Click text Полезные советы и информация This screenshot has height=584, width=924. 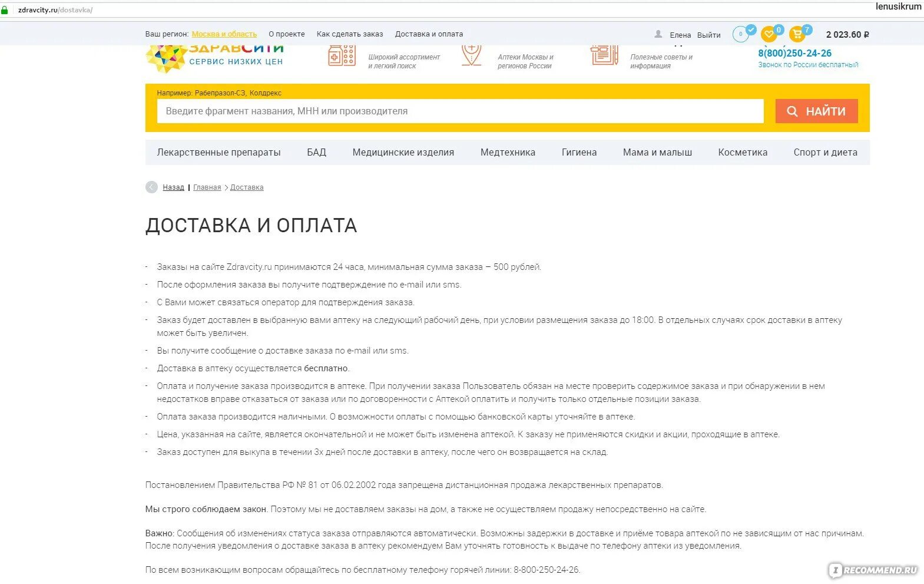[x=661, y=61]
